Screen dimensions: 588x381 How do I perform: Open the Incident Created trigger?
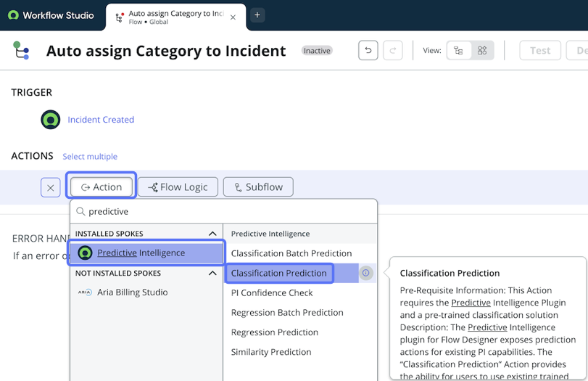(101, 119)
